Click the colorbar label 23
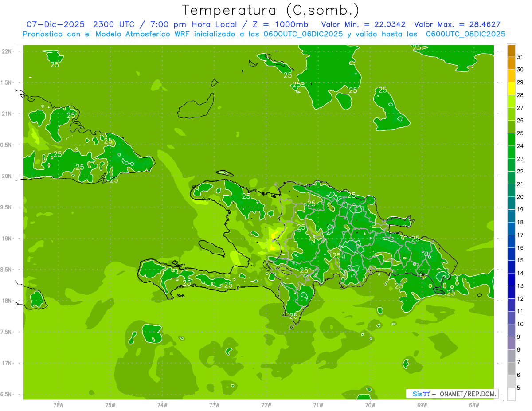Viewport: 532px width, 411px height. (520, 159)
